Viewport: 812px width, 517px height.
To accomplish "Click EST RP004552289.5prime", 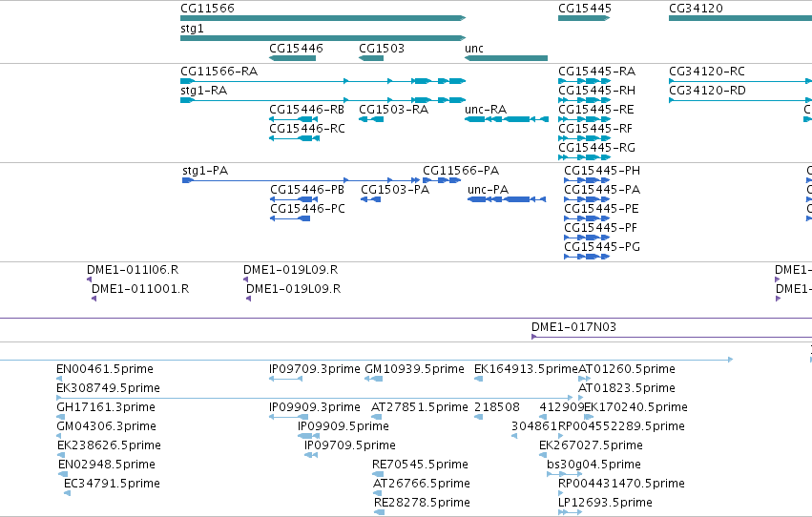I will coord(560,436).
